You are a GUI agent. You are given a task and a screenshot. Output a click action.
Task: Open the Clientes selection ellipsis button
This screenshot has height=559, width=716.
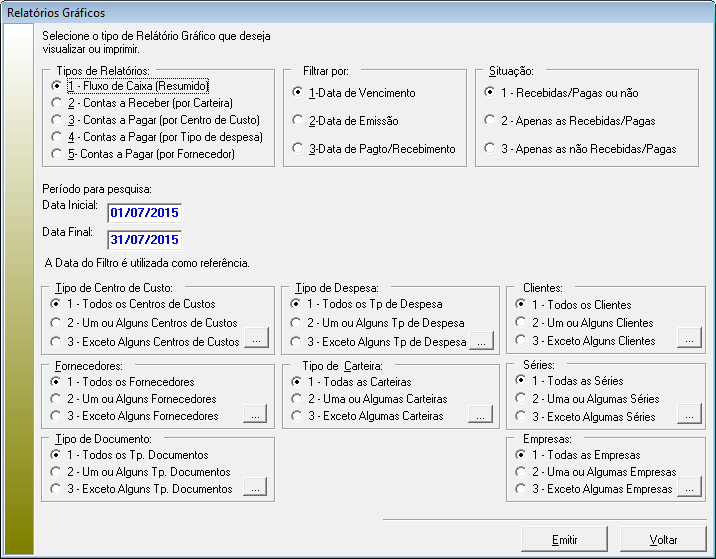coord(689,340)
